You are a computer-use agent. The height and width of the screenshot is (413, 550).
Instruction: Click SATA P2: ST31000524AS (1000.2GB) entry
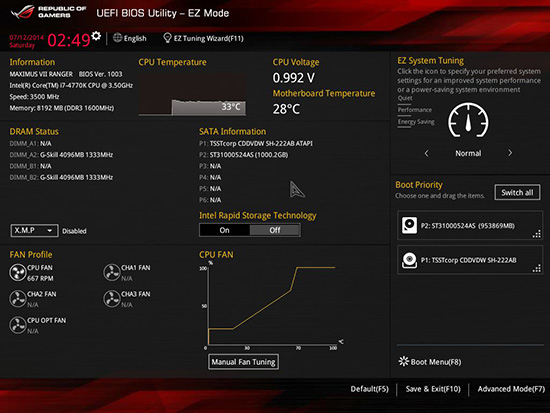click(x=243, y=155)
